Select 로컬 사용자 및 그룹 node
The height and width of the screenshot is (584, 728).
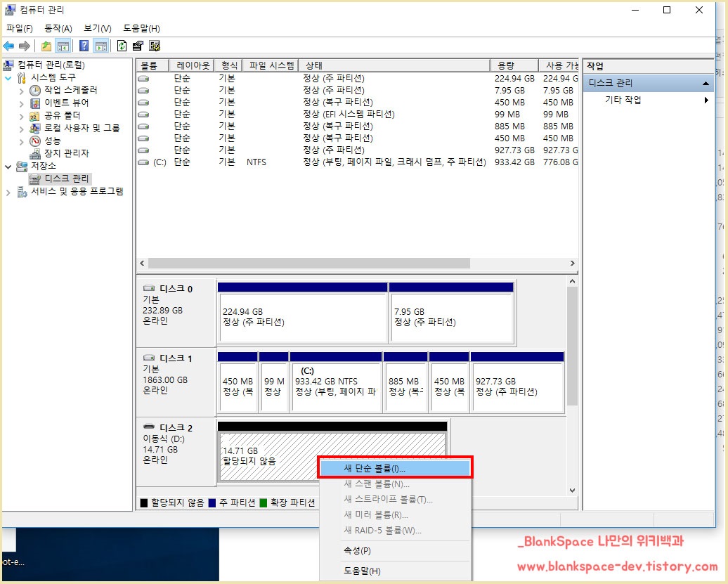[x=82, y=128]
